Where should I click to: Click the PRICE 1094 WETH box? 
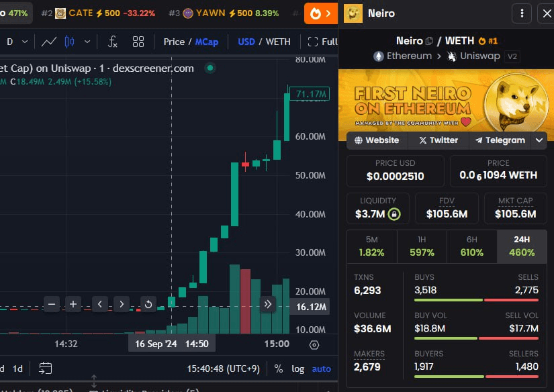point(498,171)
